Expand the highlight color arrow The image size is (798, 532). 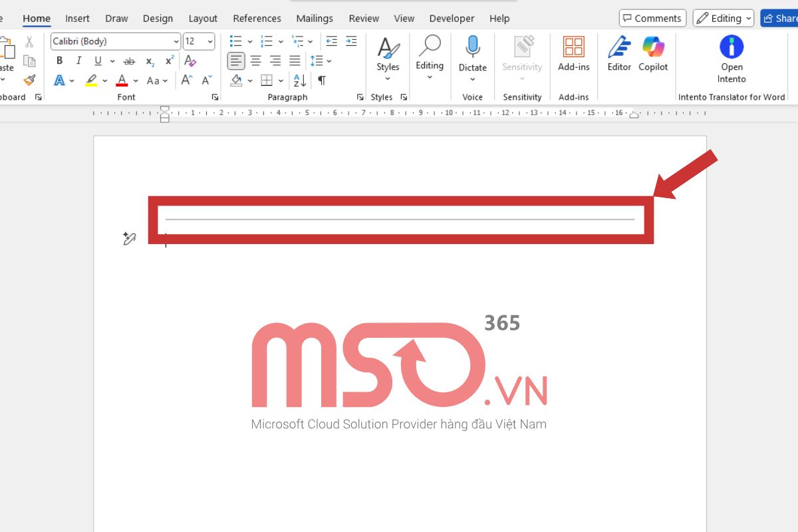[x=105, y=80]
